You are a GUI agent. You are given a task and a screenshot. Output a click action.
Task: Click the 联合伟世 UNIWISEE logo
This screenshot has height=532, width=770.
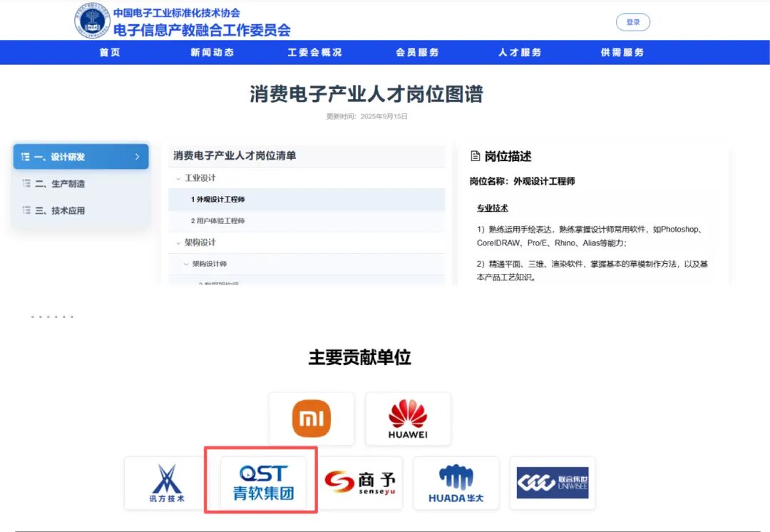552,483
